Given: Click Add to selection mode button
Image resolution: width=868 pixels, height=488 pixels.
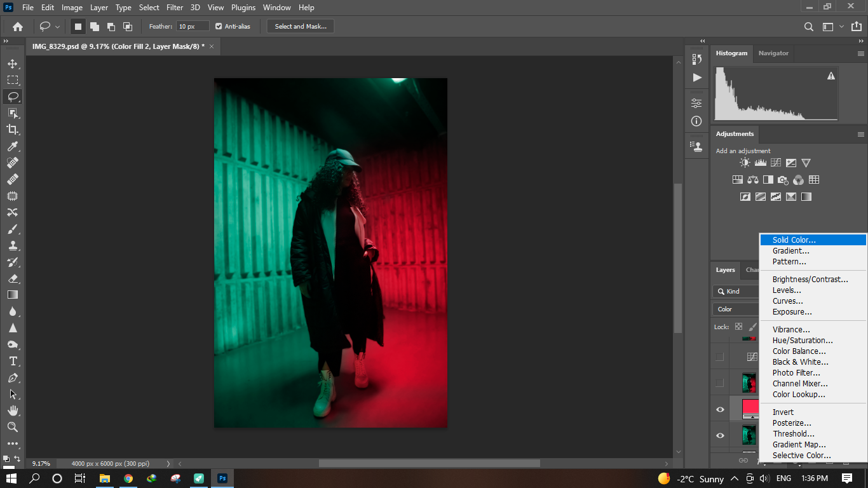Looking at the screenshot, I should coord(95,27).
